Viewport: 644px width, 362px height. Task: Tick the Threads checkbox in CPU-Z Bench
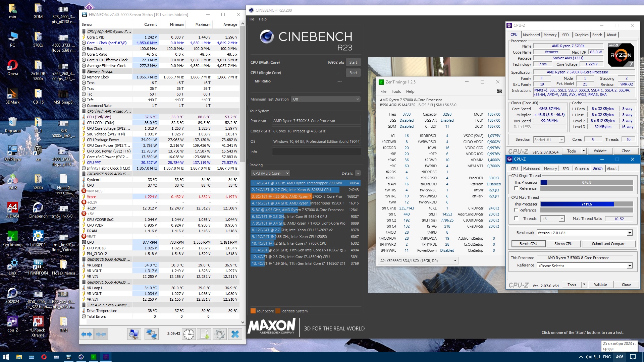(x=517, y=219)
